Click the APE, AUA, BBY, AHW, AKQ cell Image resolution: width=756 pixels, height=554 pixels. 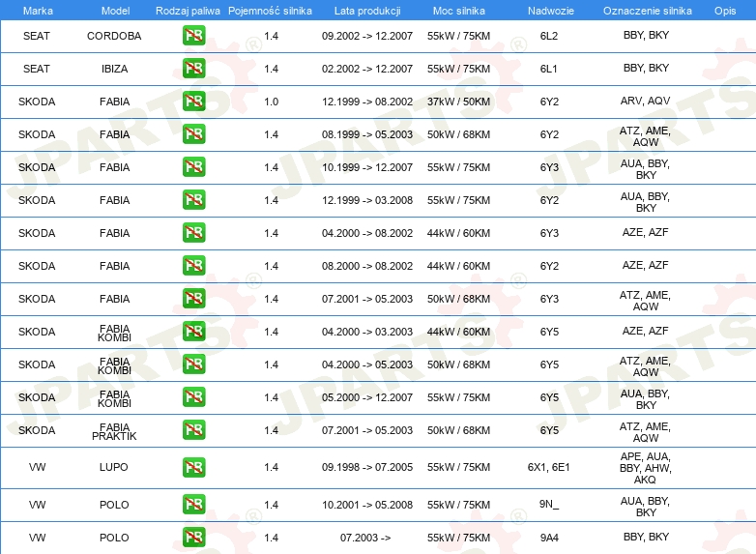[646, 468]
